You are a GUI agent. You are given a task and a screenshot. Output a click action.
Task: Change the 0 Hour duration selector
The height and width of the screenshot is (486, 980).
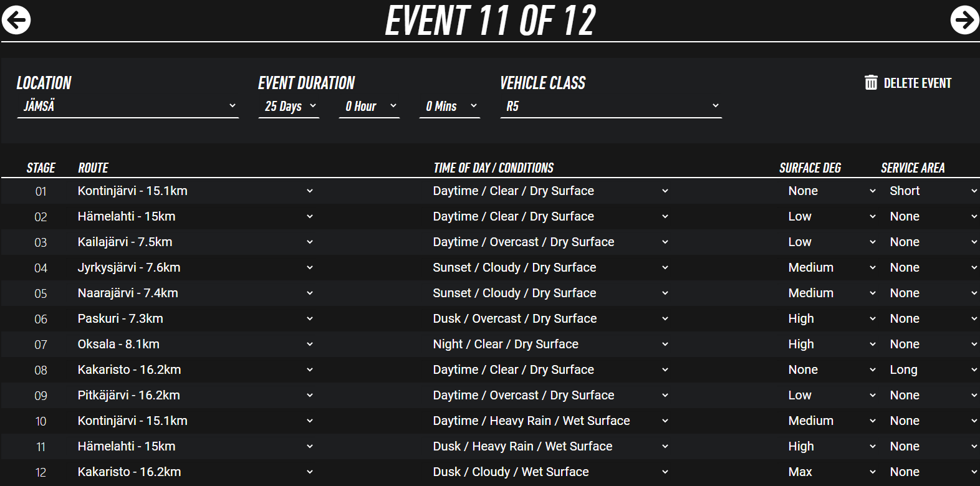click(x=370, y=107)
